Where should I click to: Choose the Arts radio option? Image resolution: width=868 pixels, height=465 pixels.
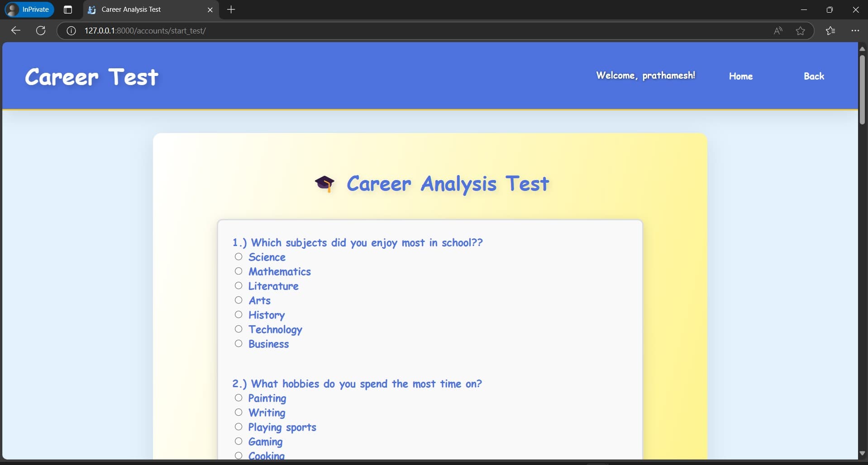[x=238, y=300]
